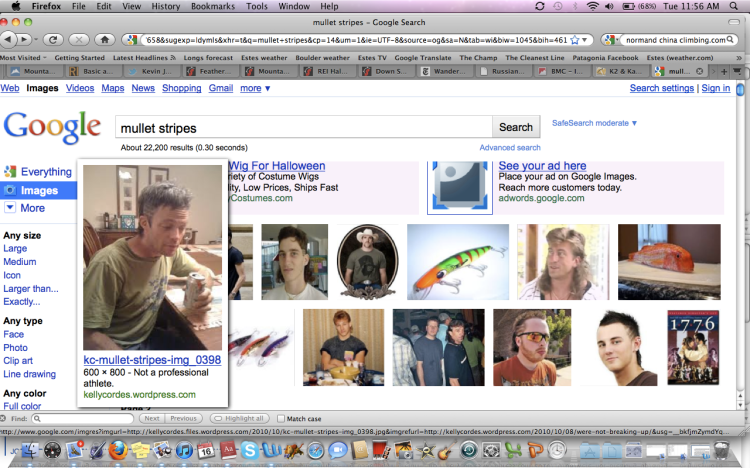Image resolution: width=750 pixels, height=468 pixels.
Task: Open the History menu in the menu bar
Action: 166,6
